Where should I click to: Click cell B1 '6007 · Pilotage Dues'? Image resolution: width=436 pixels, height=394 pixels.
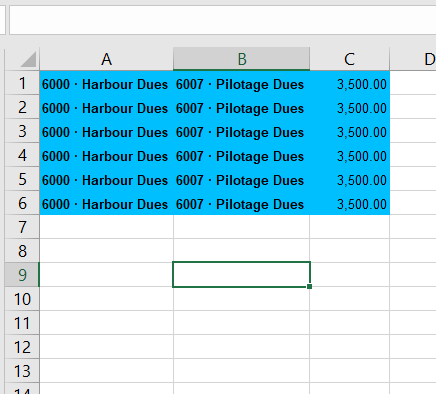tap(241, 83)
